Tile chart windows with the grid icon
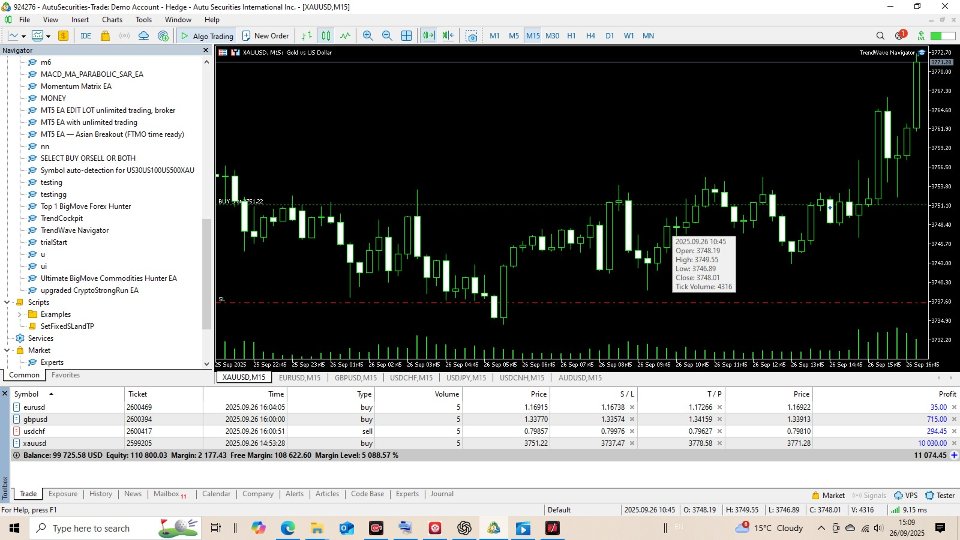This screenshot has height=540, width=960. pos(406,36)
